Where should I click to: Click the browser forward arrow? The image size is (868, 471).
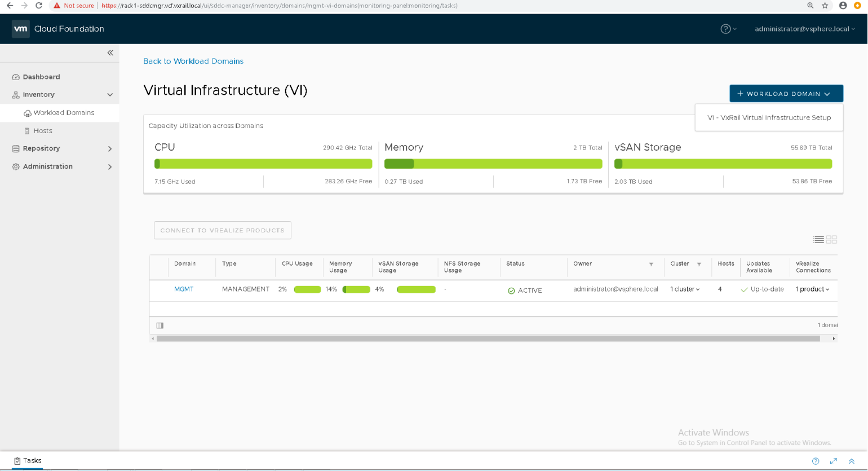click(x=24, y=6)
